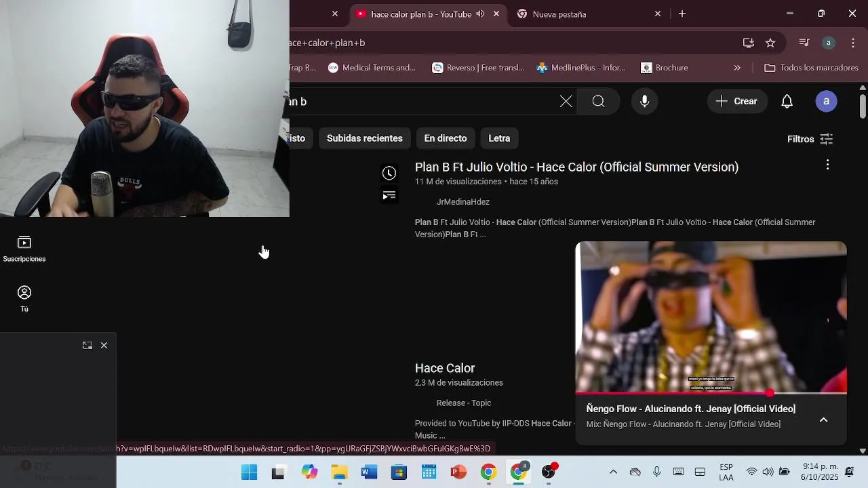Expand the miniplayer playlist chevron
868x488 pixels.
coord(823,420)
